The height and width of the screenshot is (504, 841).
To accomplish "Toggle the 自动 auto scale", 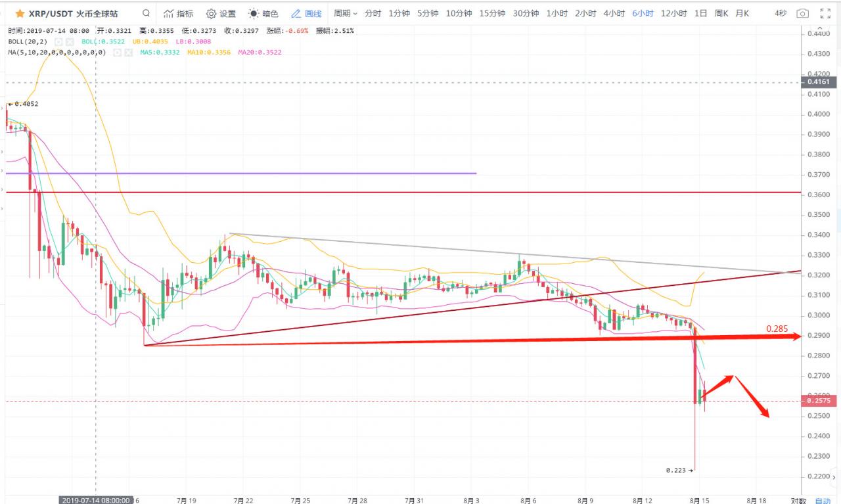I will pos(823,500).
